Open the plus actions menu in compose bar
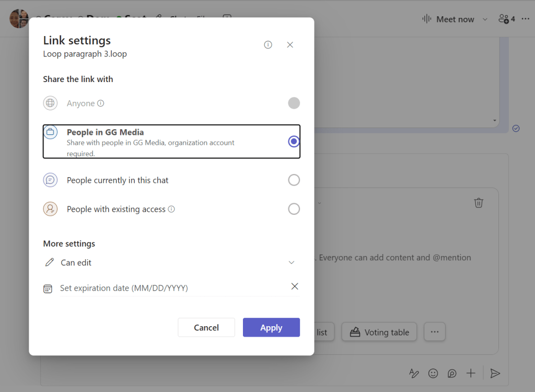The height and width of the screenshot is (392, 535). (471, 373)
